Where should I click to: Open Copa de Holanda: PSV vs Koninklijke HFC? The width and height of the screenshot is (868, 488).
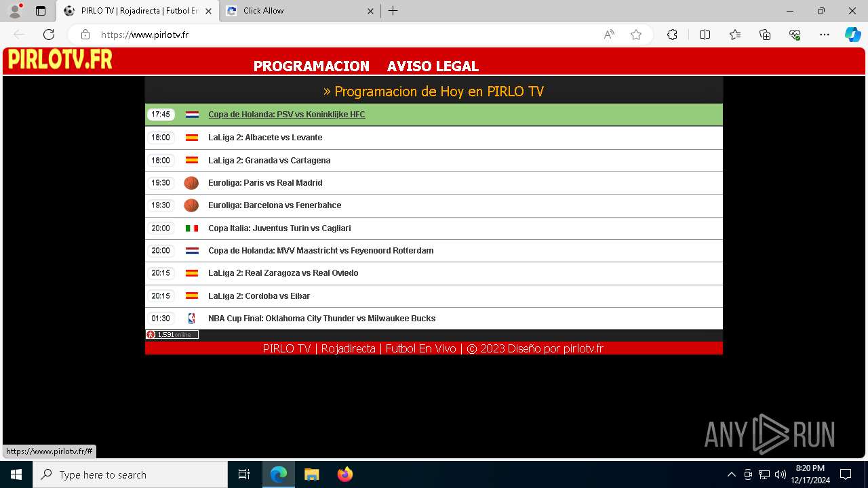coord(286,115)
